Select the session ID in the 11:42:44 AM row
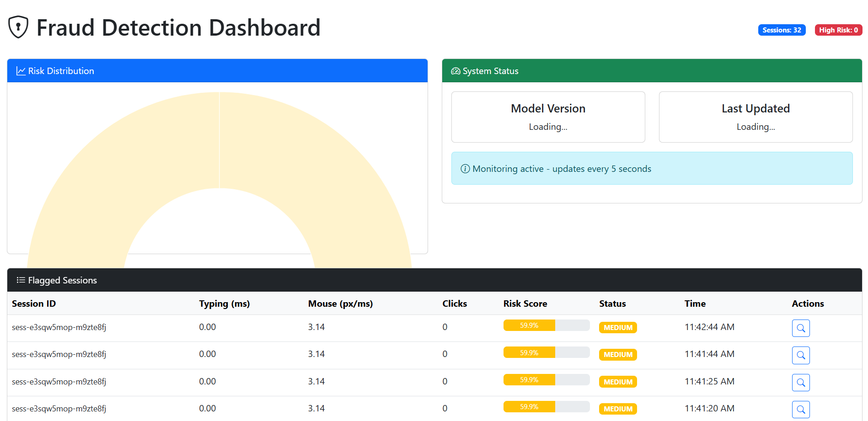 pyautogui.click(x=59, y=327)
